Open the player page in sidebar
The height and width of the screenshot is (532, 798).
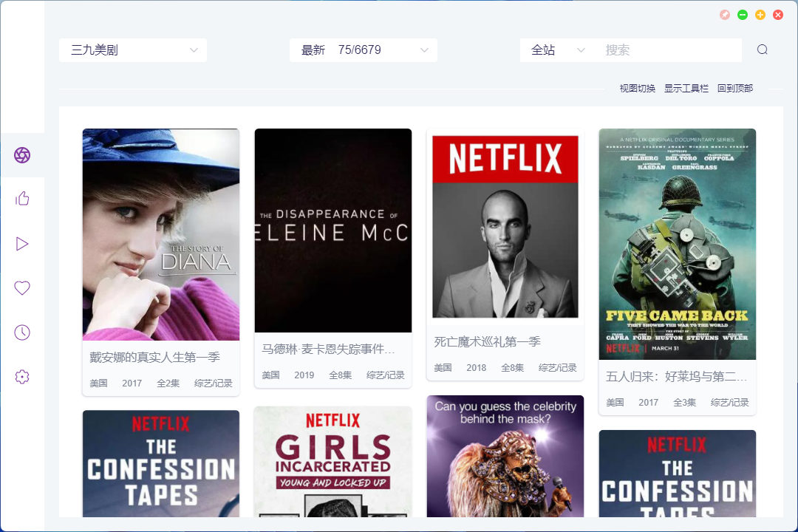(x=22, y=244)
